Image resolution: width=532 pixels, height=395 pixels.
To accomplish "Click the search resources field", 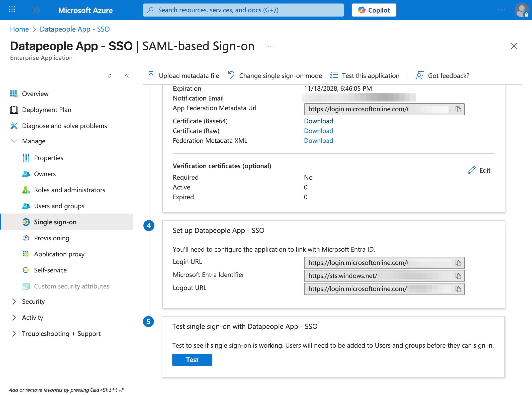I will tap(243, 10).
